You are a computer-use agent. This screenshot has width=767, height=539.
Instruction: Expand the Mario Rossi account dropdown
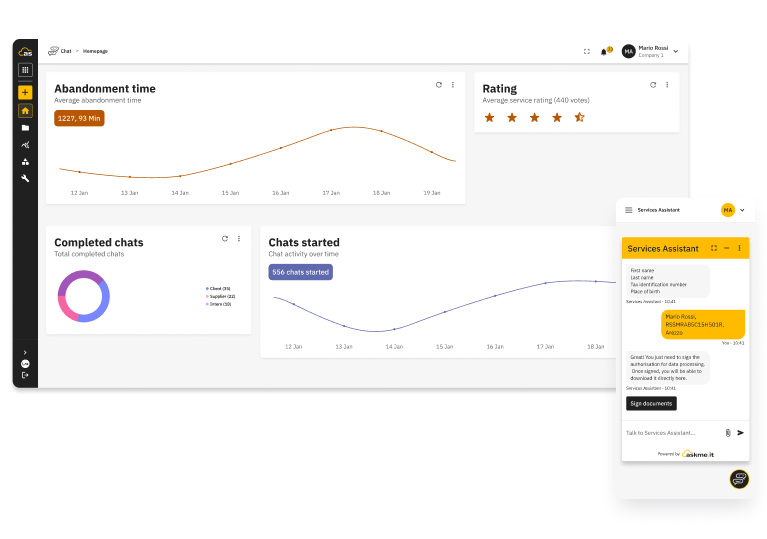tap(676, 51)
